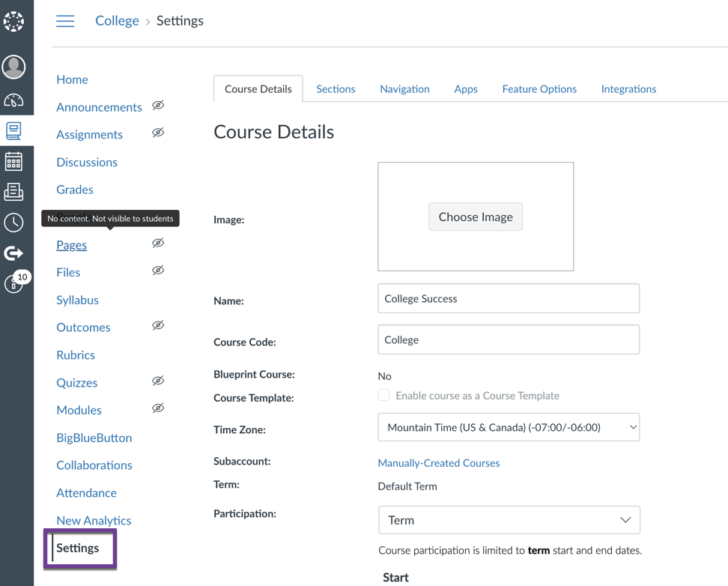Open the Feature Options tab
This screenshot has height=586, width=728.
tap(539, 88)
